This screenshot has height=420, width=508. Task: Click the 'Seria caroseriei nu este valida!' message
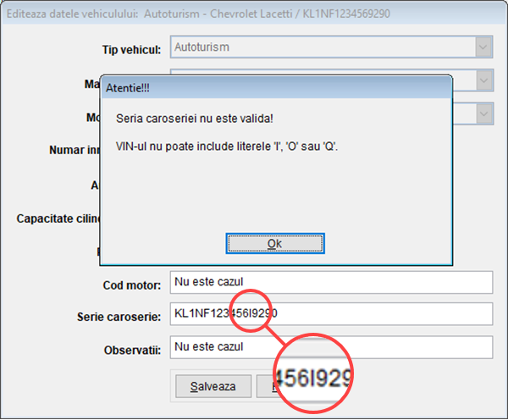195,117
